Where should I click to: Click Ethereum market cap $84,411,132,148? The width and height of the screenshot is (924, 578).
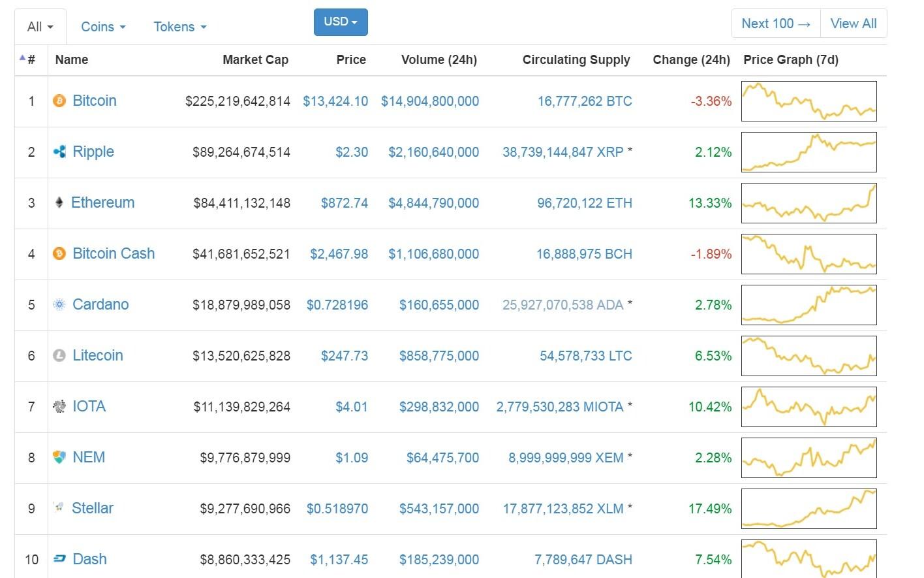[x=242, y=203]
